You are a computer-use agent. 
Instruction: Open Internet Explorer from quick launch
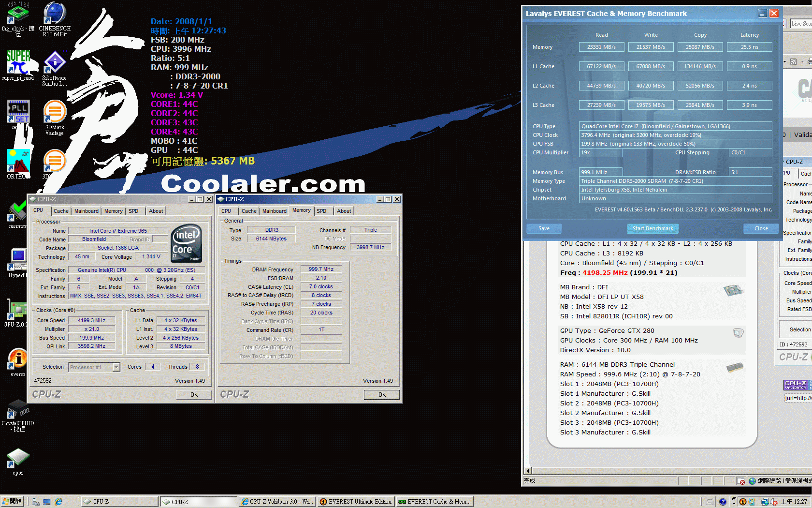(58, 502)
